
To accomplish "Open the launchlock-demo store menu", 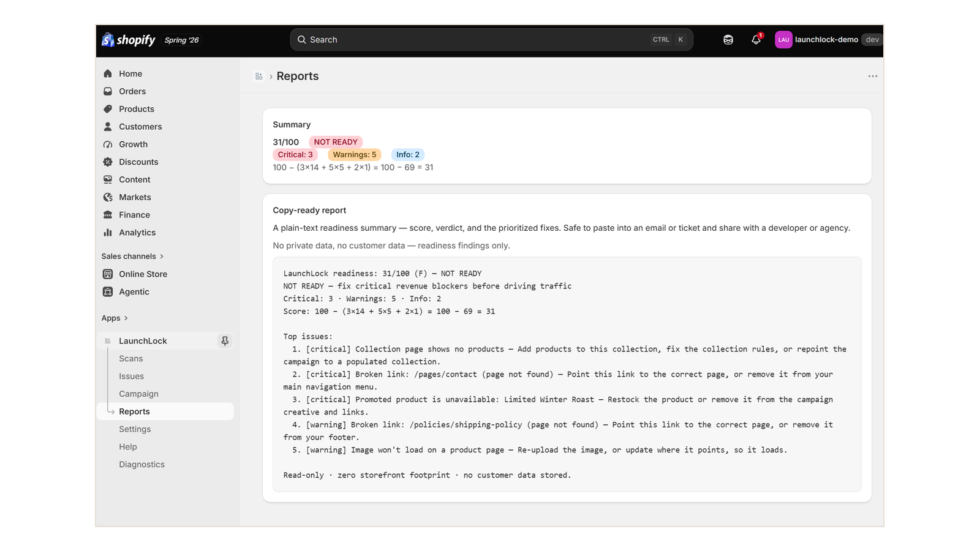I will (828, 40).
